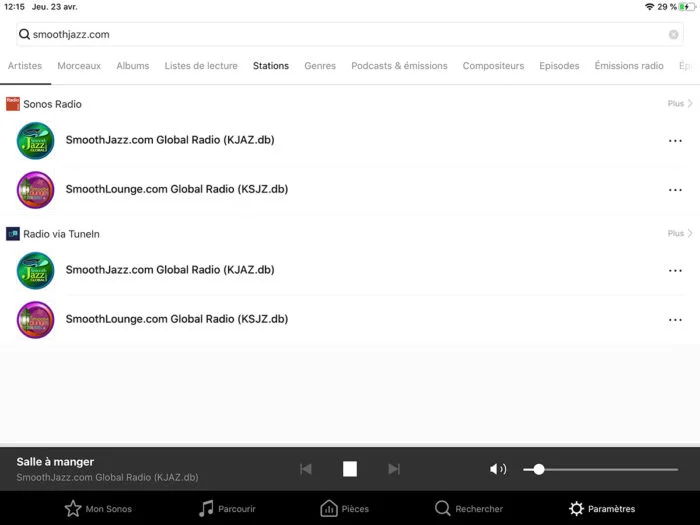Click the Sonos Radio section header
Viewport: 700px width, 525px height.
click(52, 104)
